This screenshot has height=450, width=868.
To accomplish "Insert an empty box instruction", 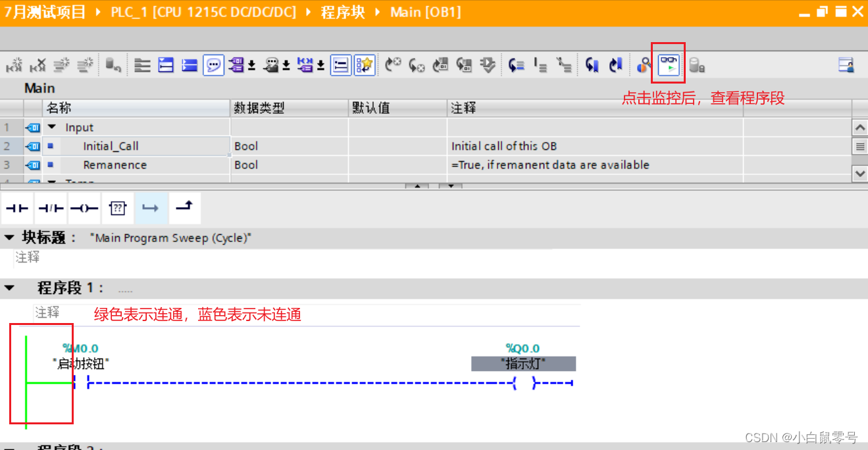I will (x=118, y=207).
